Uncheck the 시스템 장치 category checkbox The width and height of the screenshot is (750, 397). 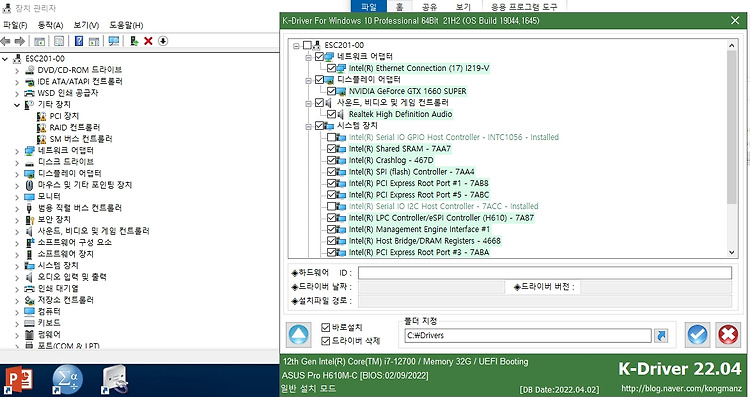[x=320, y=125]
